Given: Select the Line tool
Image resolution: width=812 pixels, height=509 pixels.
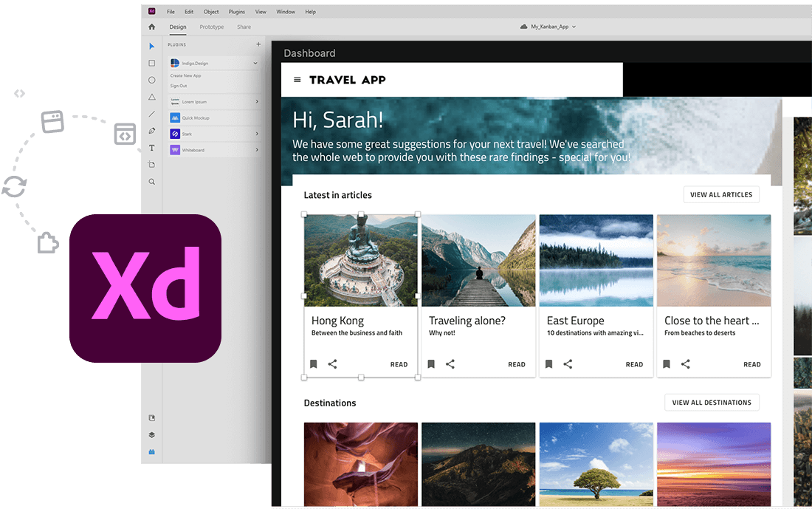Looking at the screenshot, I should pos(152,114).
